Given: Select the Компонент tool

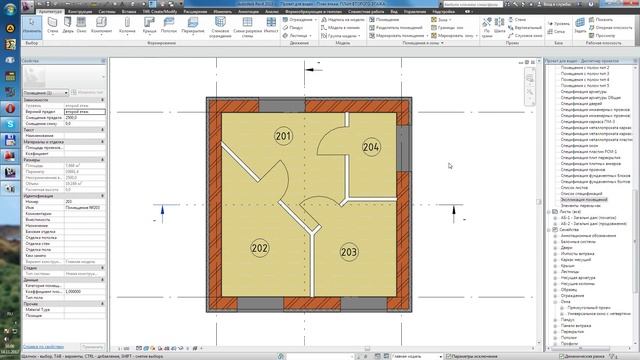Looking at the screenshot, I should [x=101, y=26].
